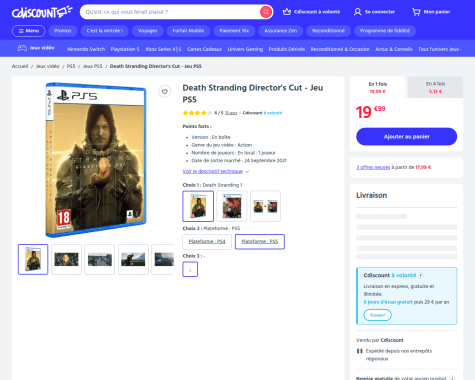Click '6 jours d'essai gratuit' link

click(x=388, y=302)
